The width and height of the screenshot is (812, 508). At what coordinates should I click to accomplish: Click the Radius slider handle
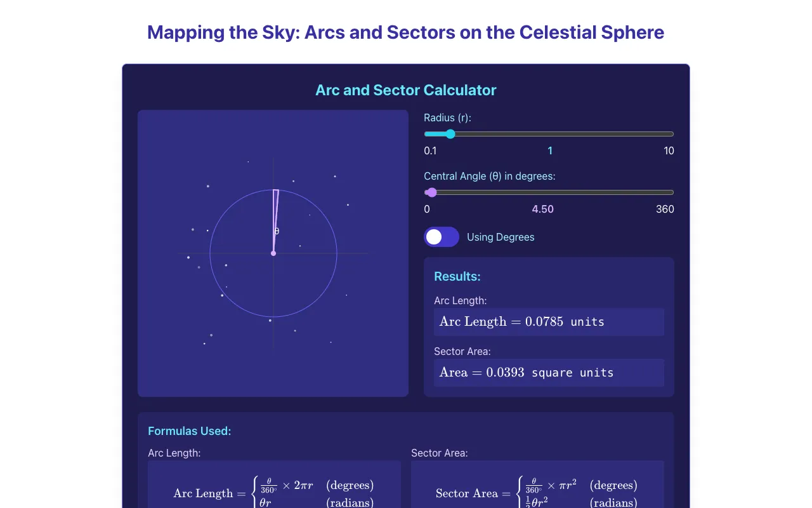tap(450, 134)
